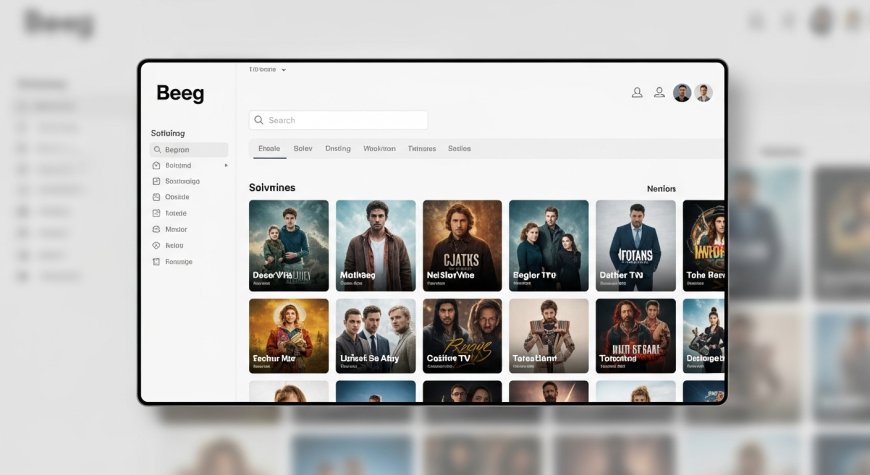Open the Toreatlanrt poster
The image size is (870, 475).
[x=549, y=336]
